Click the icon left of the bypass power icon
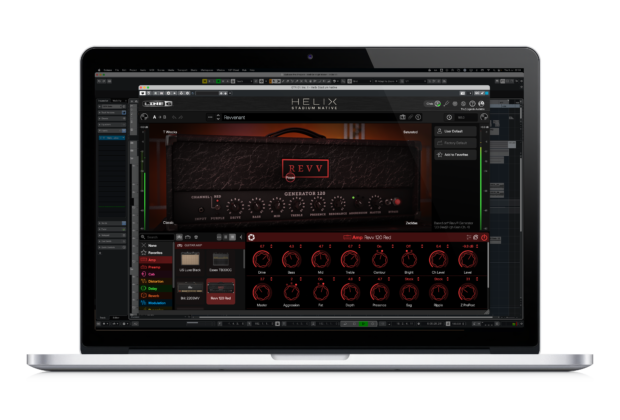 pos(476,237)
